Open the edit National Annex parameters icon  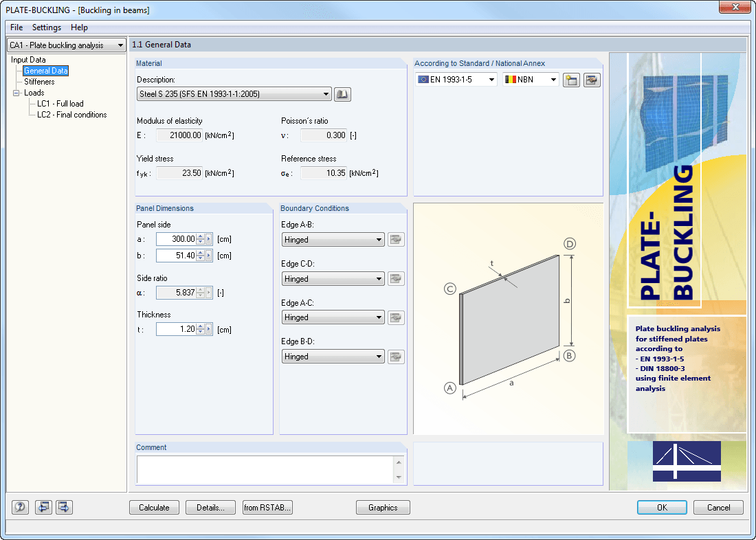tap(592, 80)
